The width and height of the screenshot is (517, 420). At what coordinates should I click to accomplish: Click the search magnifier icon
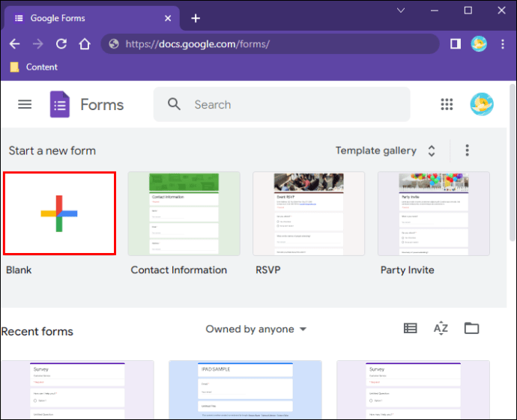(174, 104)
